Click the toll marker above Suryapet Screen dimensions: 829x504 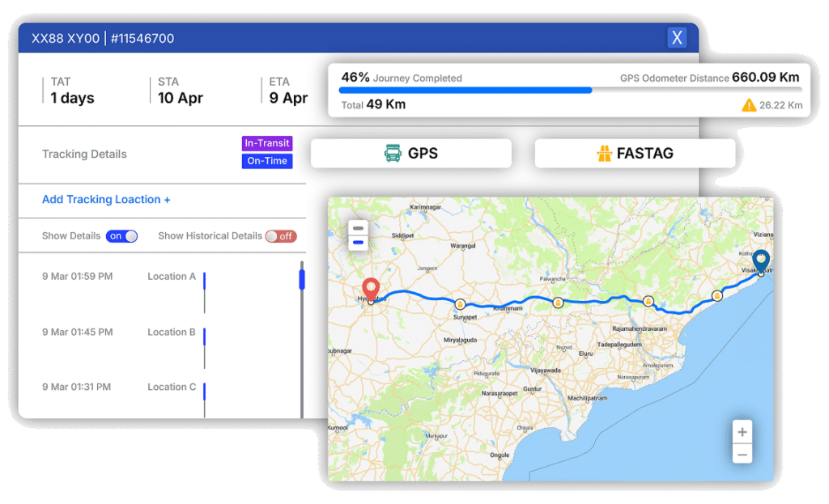pyautogui.click(x=460, y=303)
